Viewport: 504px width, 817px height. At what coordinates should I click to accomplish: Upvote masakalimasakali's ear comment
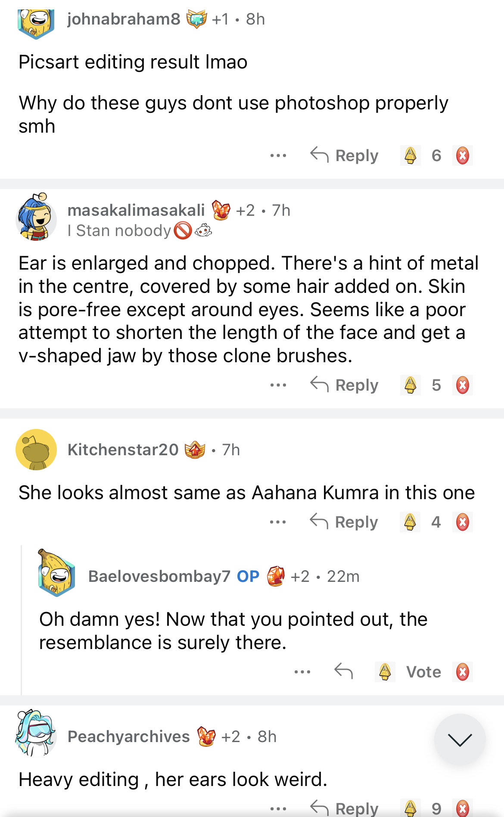point(411,385)
